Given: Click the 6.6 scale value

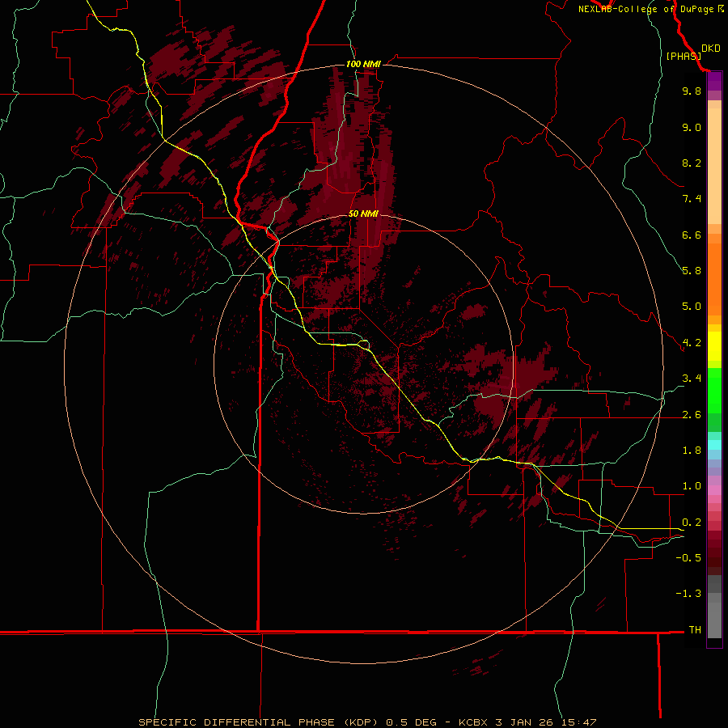Looking at the screenshot, I should coord(692,235).
